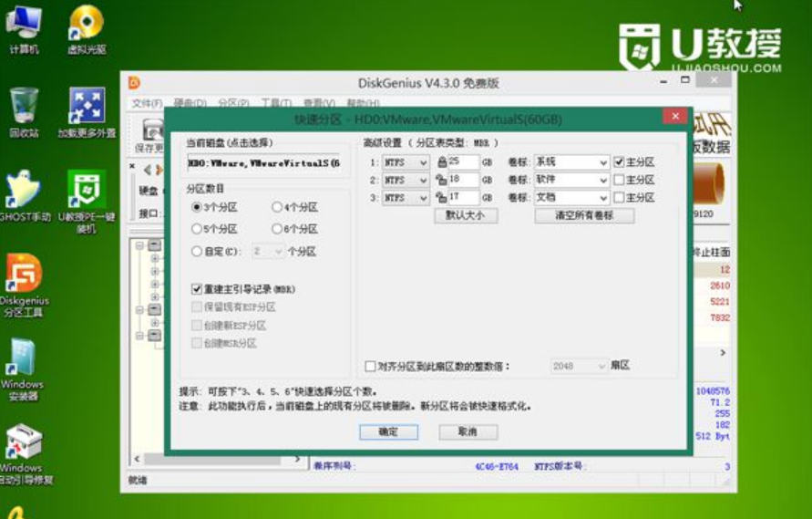Uncheck 重建主引导记录(MBR) checkbox

[196, 289]
